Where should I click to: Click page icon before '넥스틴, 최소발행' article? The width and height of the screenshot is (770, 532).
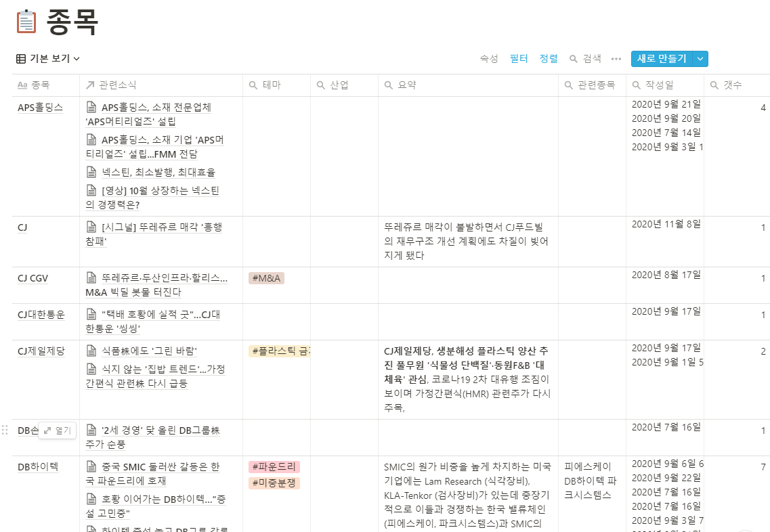pos(91,172)
